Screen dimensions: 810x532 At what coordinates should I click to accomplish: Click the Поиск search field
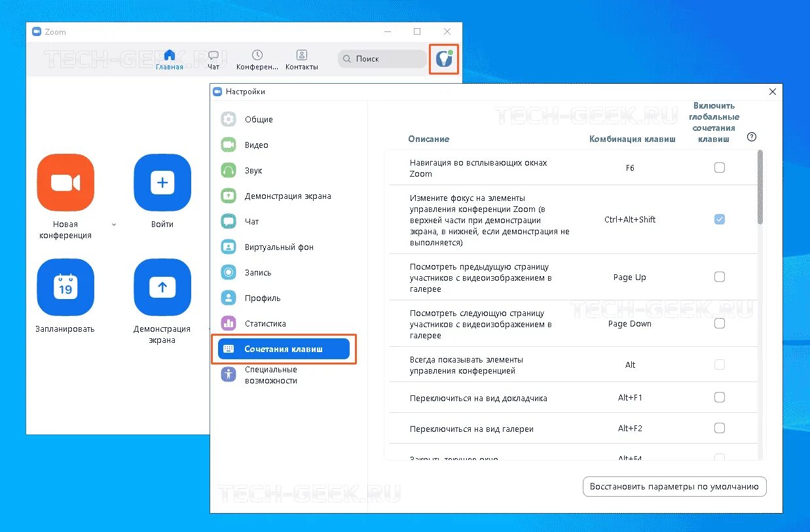point(382,59)
